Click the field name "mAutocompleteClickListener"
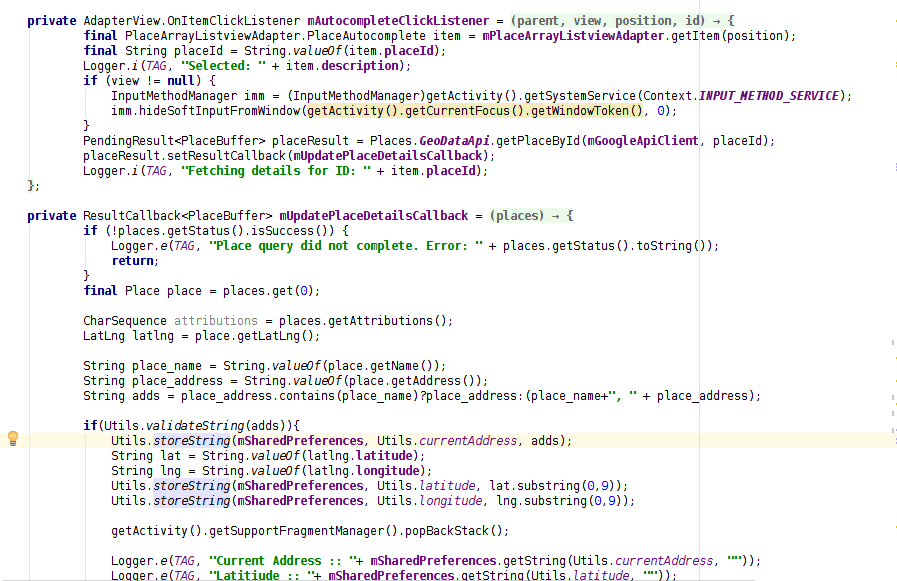 coord(398,21)
